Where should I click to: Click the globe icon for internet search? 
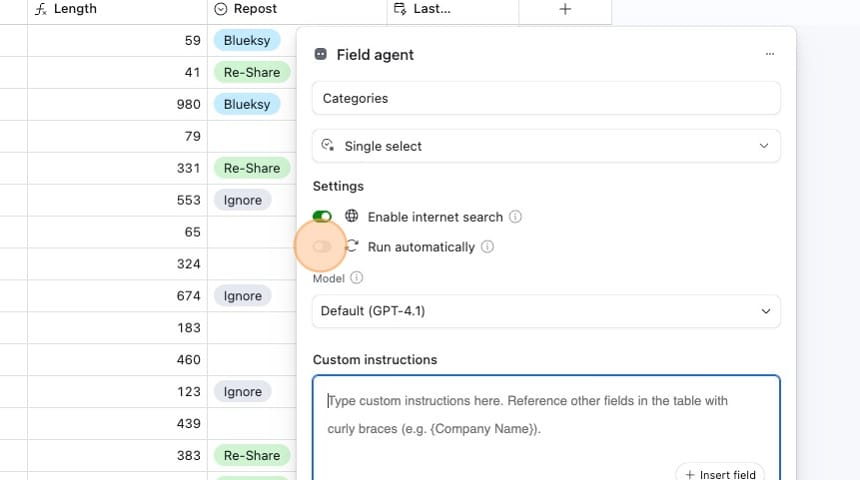pyautogui.click(x=351, y=216)
